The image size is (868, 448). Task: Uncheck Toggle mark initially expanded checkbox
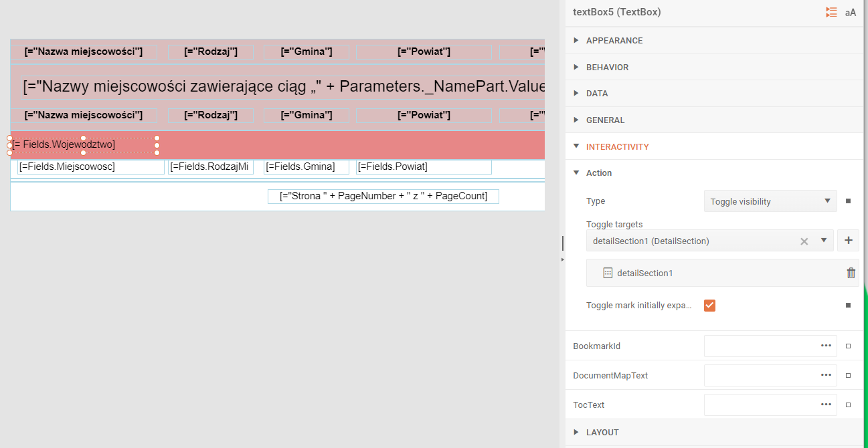click(710, 306)
